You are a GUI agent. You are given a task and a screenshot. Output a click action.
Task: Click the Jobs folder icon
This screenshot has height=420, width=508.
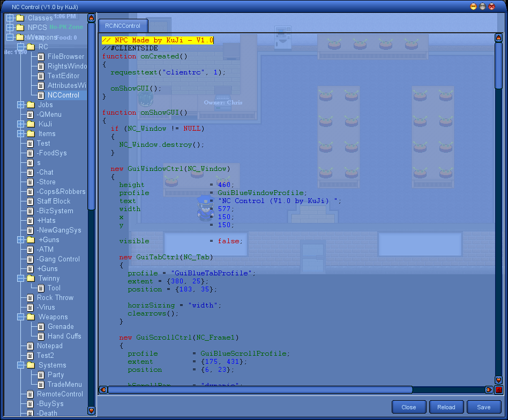31,105
